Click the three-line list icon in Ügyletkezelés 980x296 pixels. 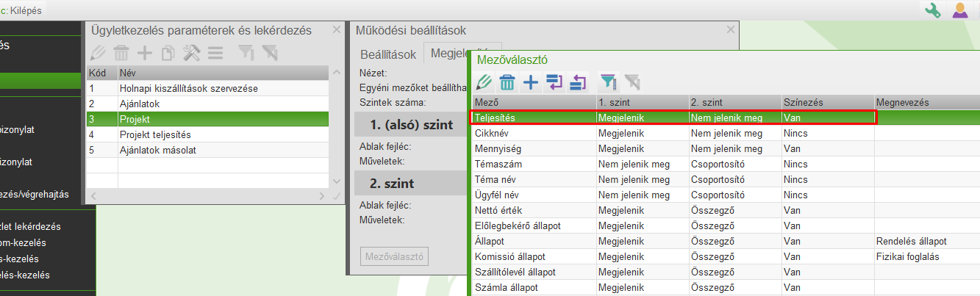(x=215, y=53)
